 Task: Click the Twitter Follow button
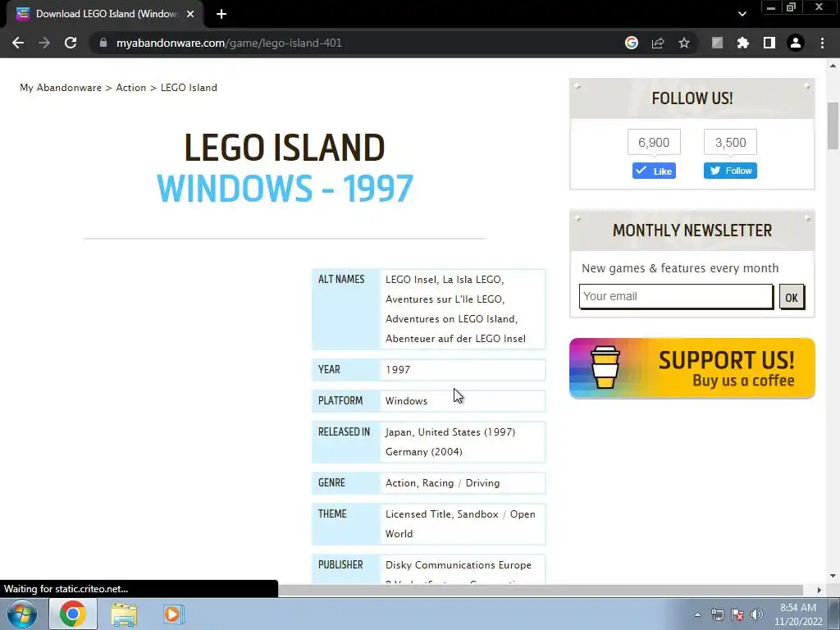(730, 171)
